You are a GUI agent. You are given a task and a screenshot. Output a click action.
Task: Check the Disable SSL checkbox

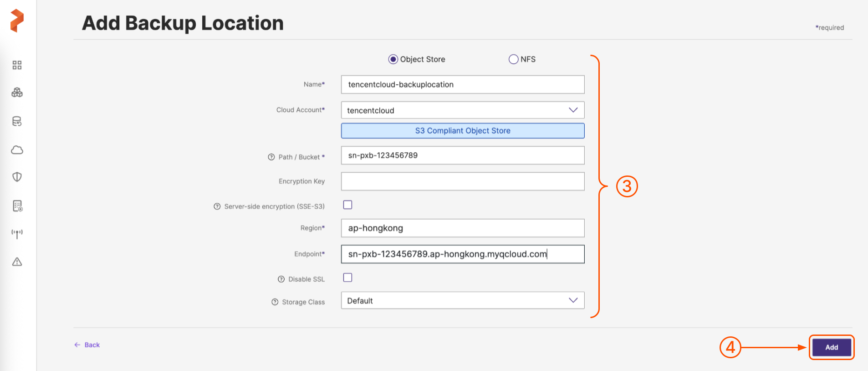[347, 278]
